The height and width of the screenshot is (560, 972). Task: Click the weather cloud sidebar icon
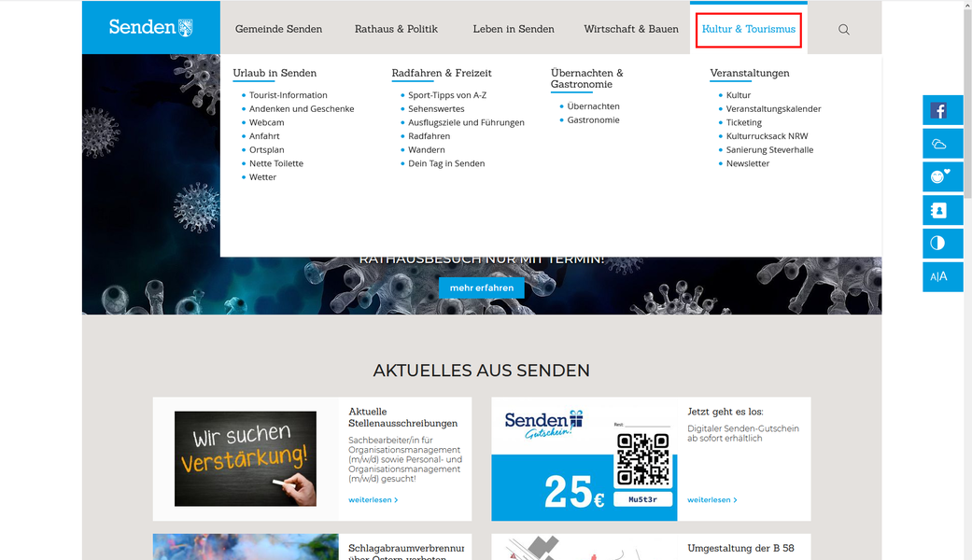click(942, 144)
